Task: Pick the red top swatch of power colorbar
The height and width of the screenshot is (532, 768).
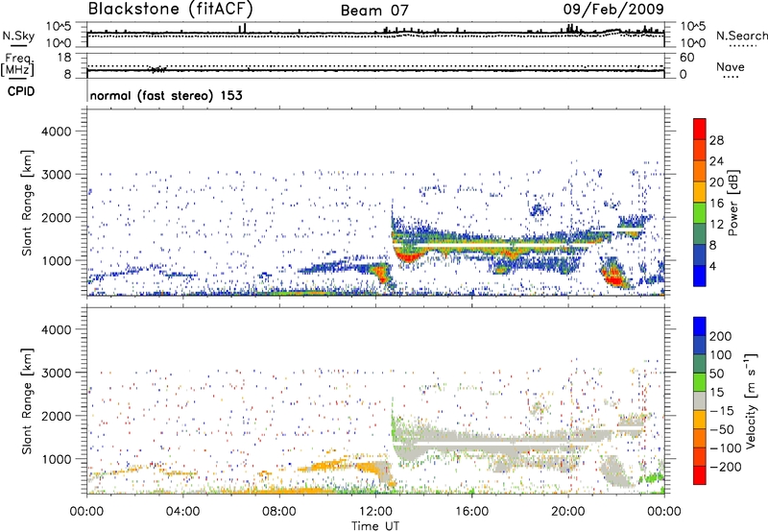Action: click(x=700, y=130)
